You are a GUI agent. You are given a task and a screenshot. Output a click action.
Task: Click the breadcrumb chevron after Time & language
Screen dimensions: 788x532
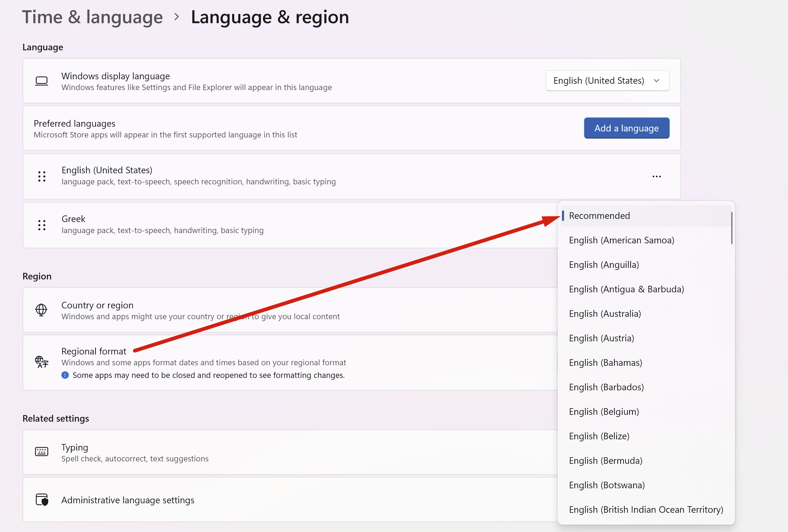click(x=176, y=17)
